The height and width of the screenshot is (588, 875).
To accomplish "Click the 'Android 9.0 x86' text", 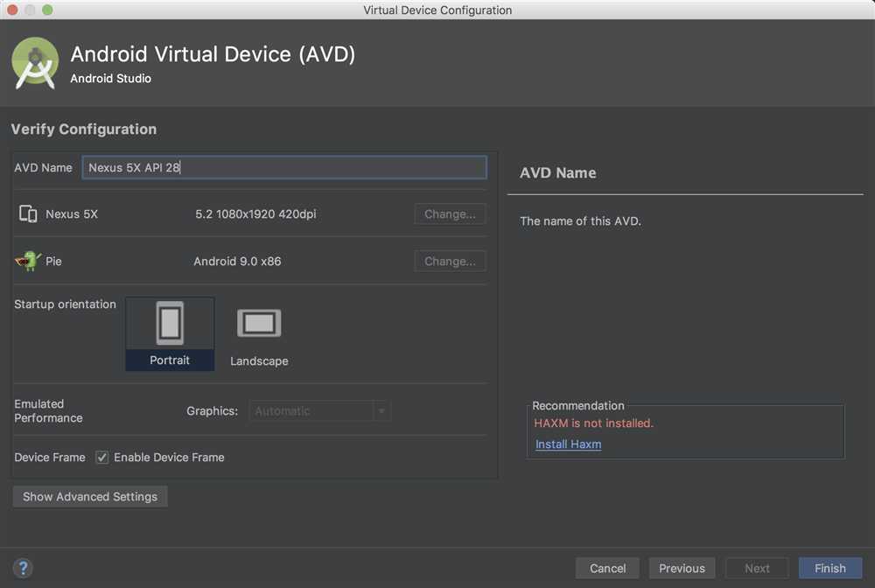I will click(237, 261).
